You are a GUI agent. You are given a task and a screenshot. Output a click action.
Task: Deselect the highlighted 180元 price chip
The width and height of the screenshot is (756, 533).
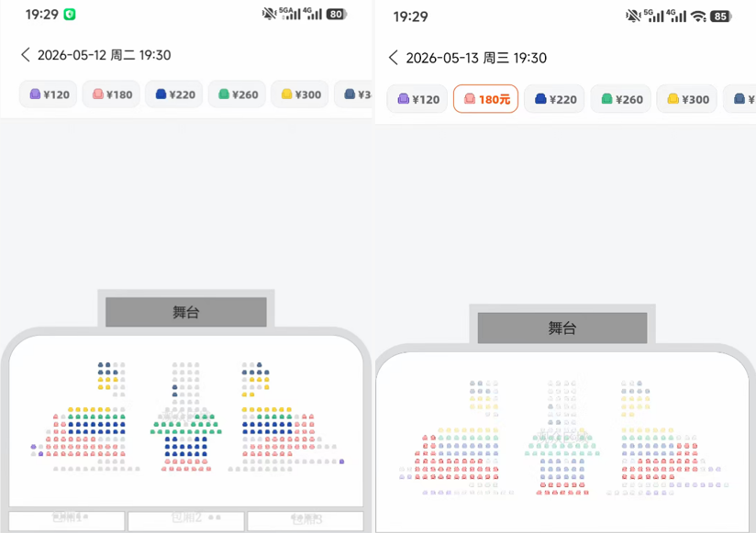pyautogui.click(x=486, y=99)
